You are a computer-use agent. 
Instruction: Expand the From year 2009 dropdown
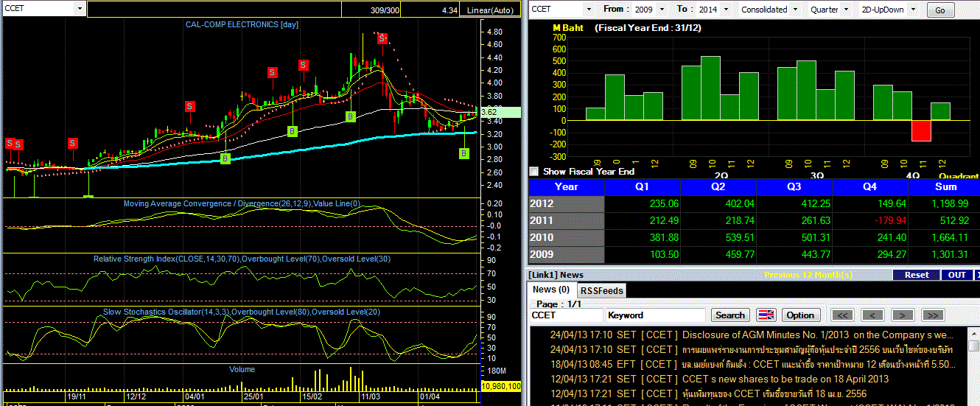(x=662, y=10)
